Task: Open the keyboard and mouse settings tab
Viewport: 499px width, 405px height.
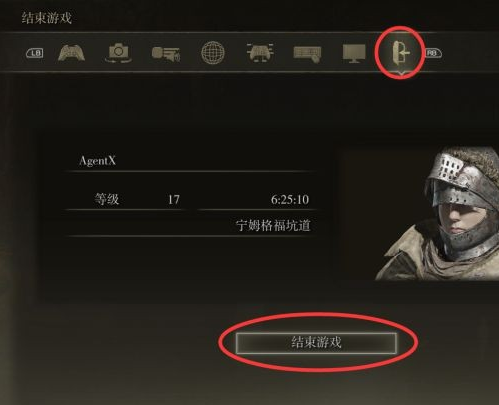Action: coord(307,54)
